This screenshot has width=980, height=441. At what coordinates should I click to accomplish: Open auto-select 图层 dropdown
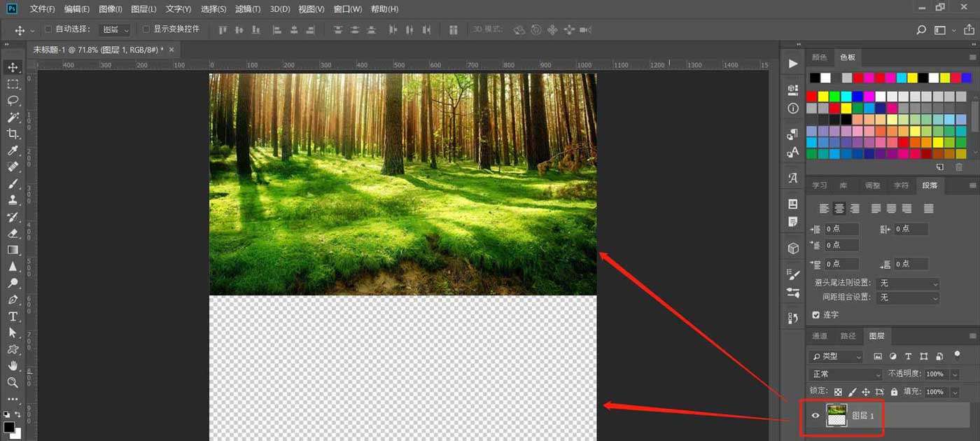pyautogui.click(x=115, y=30)
